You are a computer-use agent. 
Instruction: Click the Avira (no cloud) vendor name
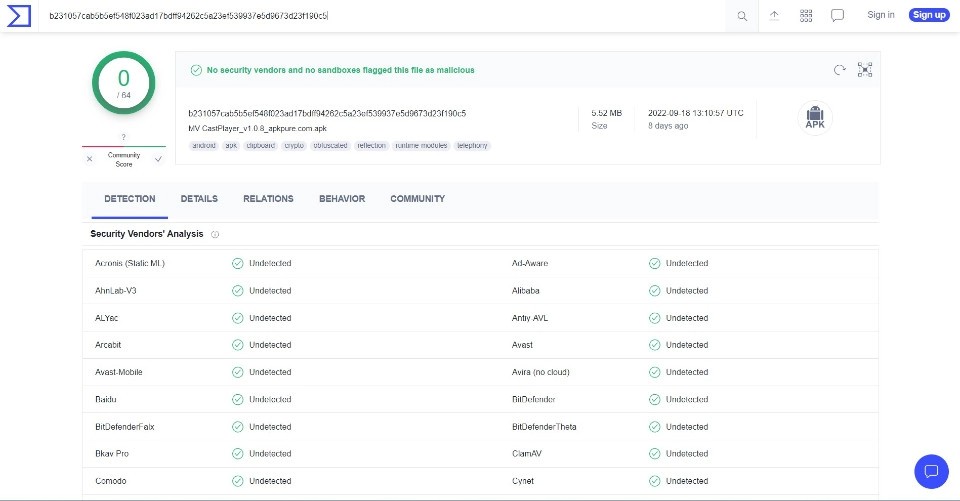(x=541, y=372)
